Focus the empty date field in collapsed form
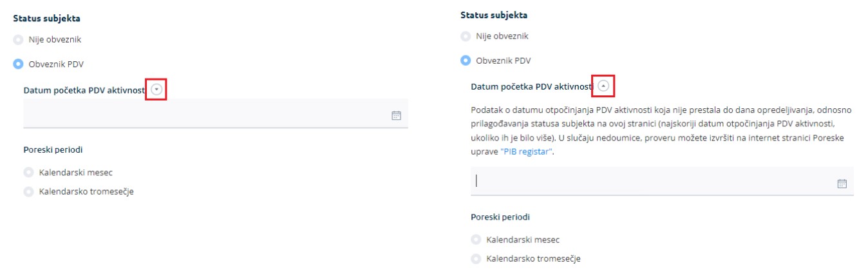This screenshot has width=868, height=279. [216, 114]
